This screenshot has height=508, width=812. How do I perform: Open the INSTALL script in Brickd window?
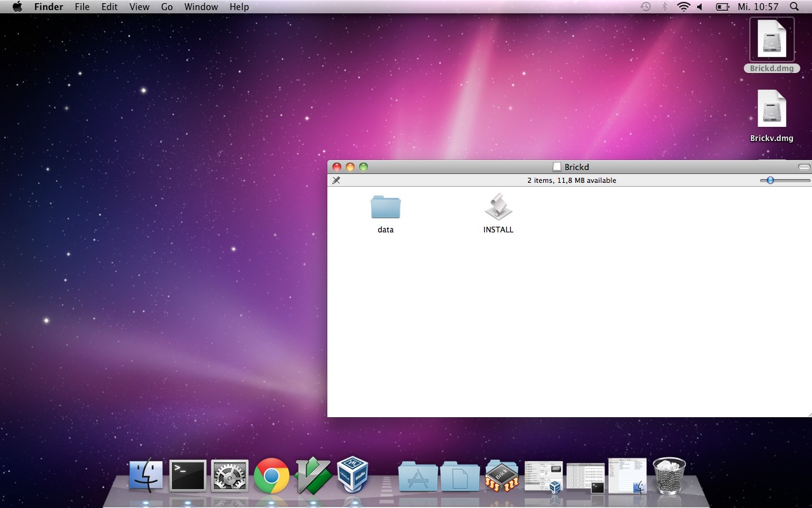498,208
